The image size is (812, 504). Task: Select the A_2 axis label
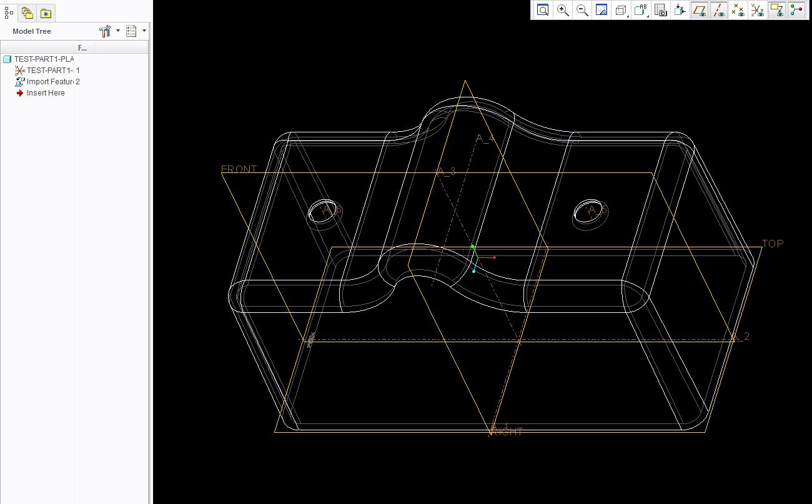[x=740, y=337]
